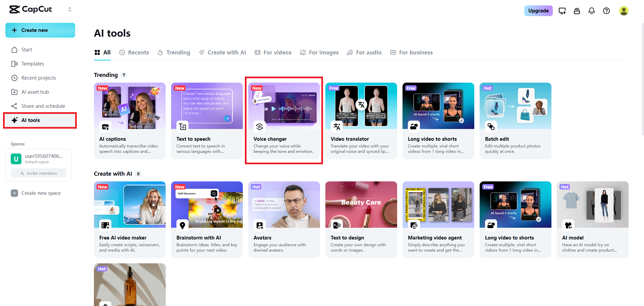Image resolution: width=644 pixels, height=306 pixels.
Task: Open the Avatars thumbnail
Action: [284, 205]
